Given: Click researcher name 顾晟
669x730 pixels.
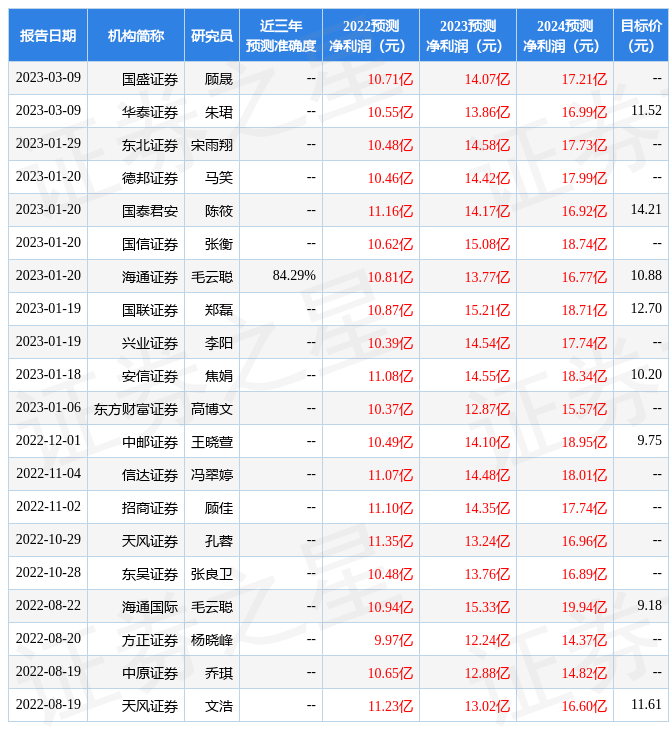Looking at the screenshot, I should pyautogui.click(x=219, y=79).
